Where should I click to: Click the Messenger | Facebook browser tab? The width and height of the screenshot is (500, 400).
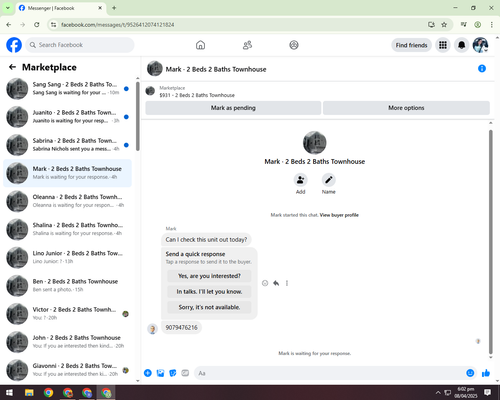60,8
